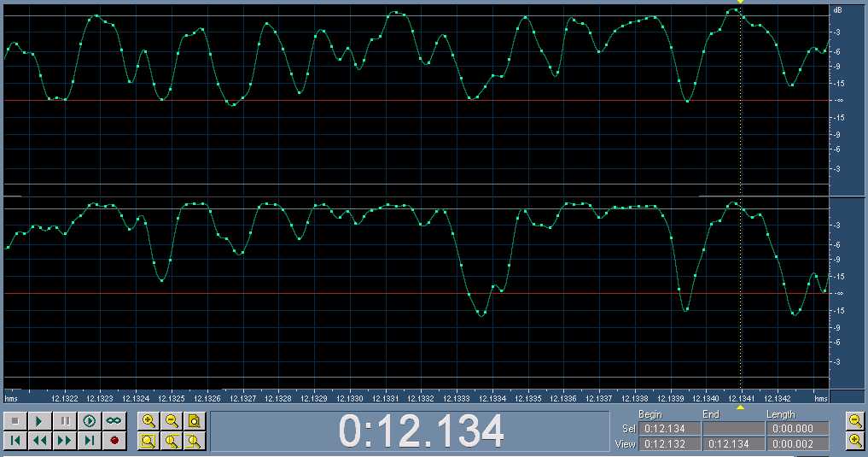The width and height of the screenshot is (868, 457).
Task: Click the hms label at the ruler's left end
Action: tap(11, 398)
